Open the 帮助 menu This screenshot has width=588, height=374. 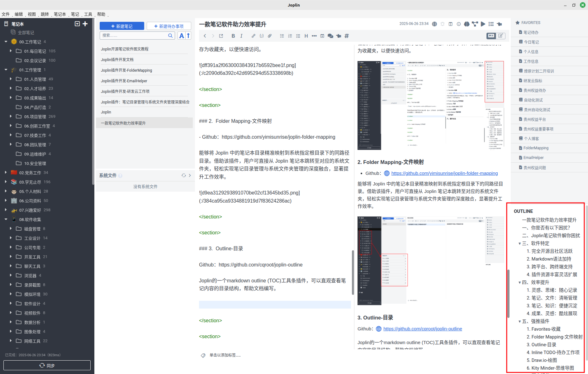point(101,14)
